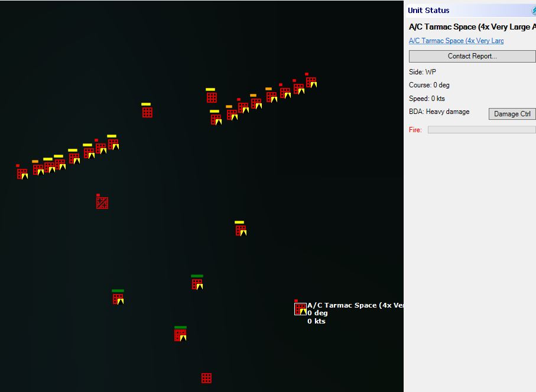
Task: Select the leftmost red-dot icon of the left row
Action: pos(22,174)
